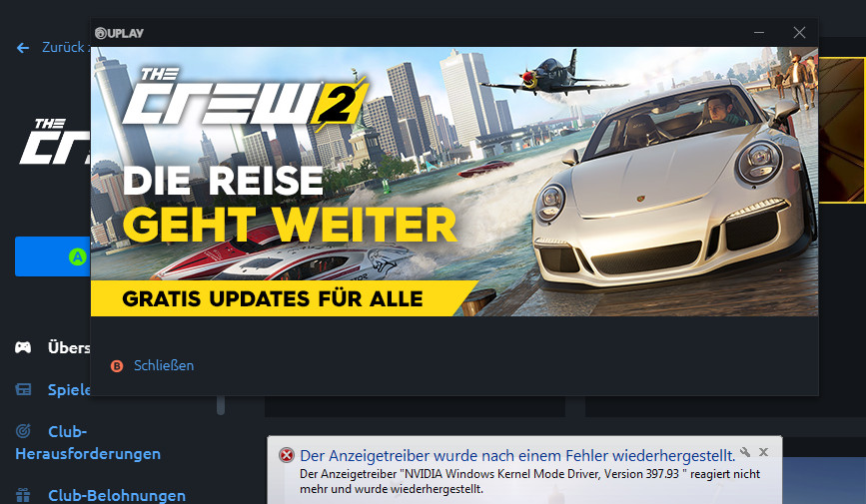Click the news icon next to Spiele
866x504 pixels.
(x=23, y=390)
